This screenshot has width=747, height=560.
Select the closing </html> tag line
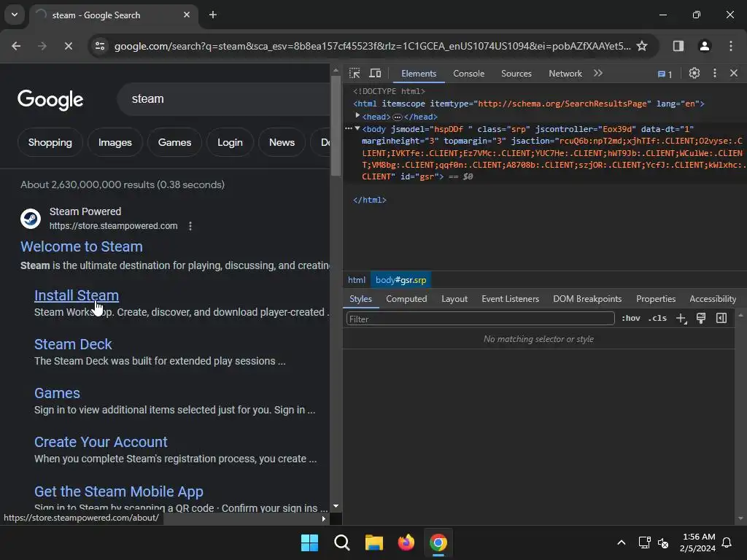(370, 200)
